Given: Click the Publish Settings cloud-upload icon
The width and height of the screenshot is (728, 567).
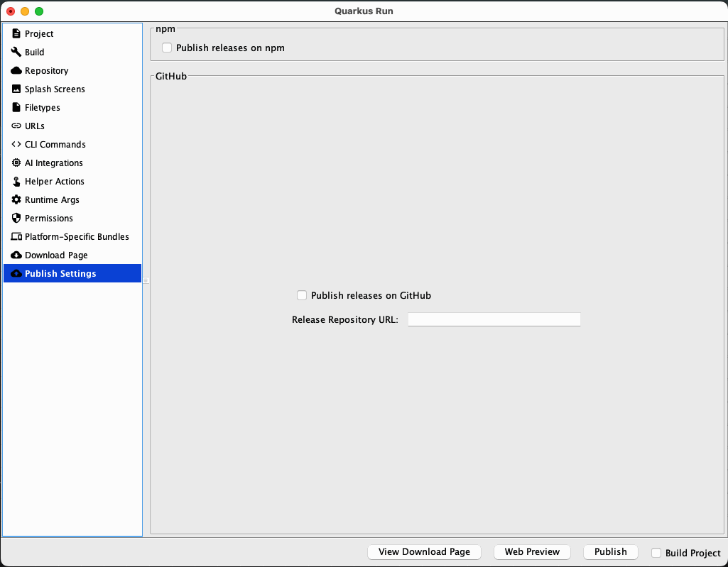Looking at the screenshot, I should coord(16,273).
